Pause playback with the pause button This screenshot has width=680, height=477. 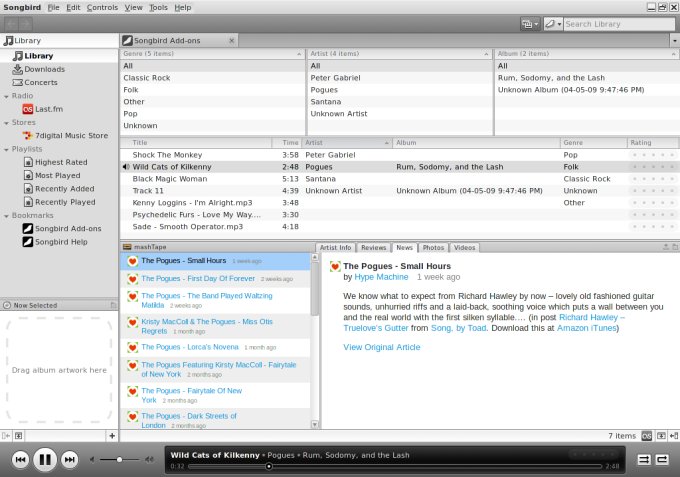click(45, 459)
